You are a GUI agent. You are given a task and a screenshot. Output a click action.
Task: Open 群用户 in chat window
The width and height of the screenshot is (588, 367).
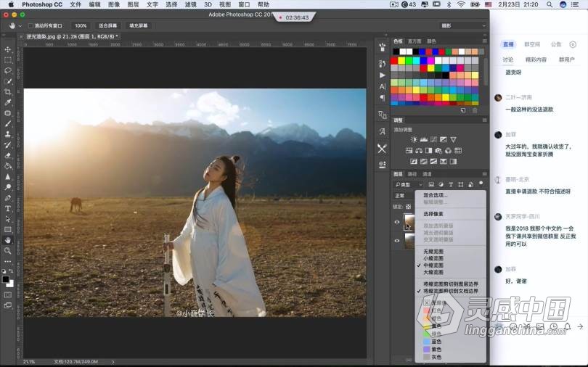pos(566,59)
